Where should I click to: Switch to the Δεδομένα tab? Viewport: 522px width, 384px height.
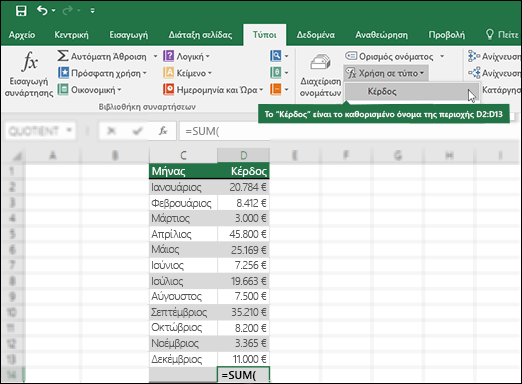click(315, 35)
